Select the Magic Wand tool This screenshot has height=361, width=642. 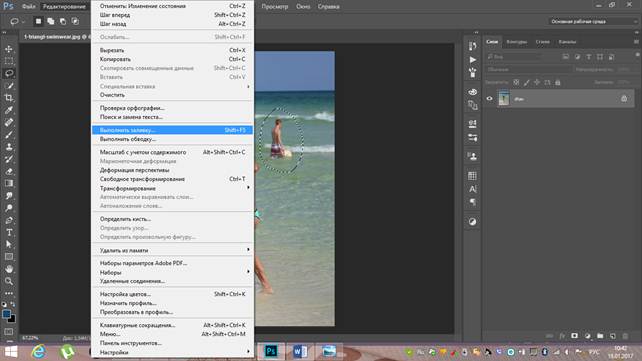pos(9,86)
